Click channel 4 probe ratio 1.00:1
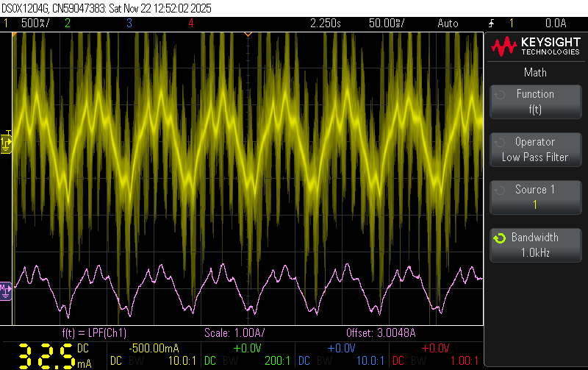The height and width of the screenshot is (370, 588). (x=465, y=361)
